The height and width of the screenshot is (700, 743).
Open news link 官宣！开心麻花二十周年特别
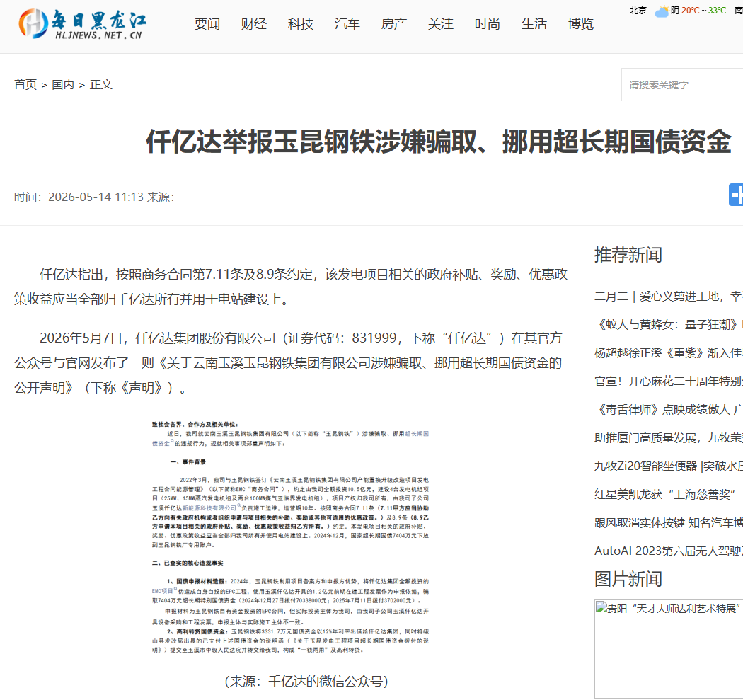(x=669, y=381)
